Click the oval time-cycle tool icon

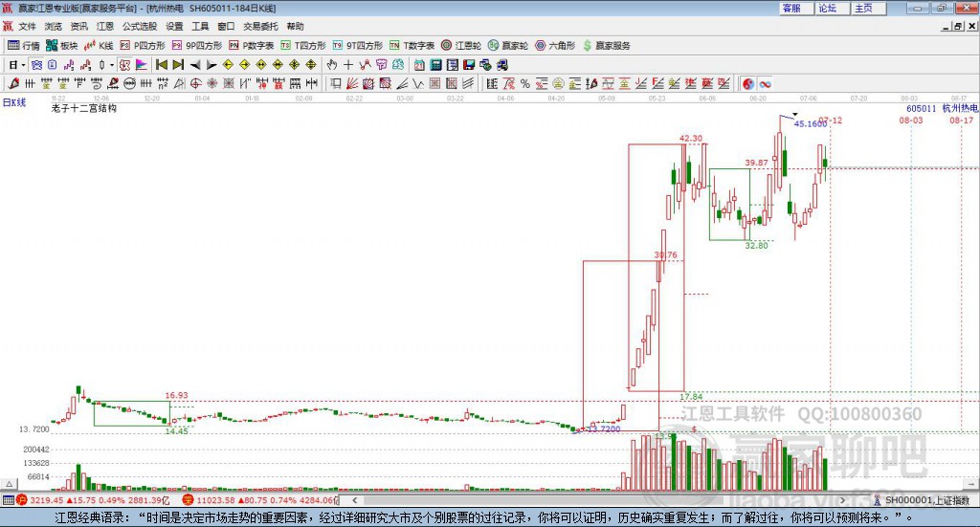(x=129, y=83)
